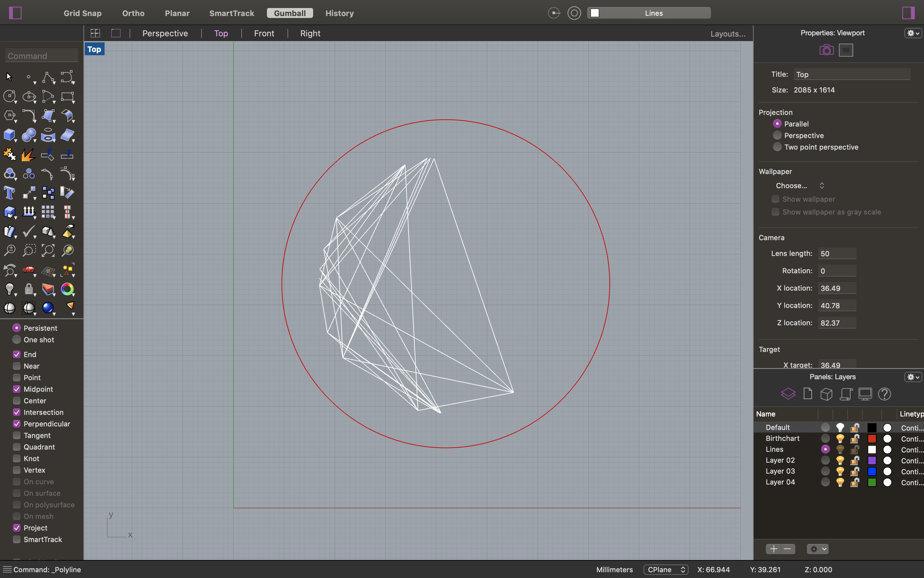Disable the Intersection object snap

tap(16, 412)
